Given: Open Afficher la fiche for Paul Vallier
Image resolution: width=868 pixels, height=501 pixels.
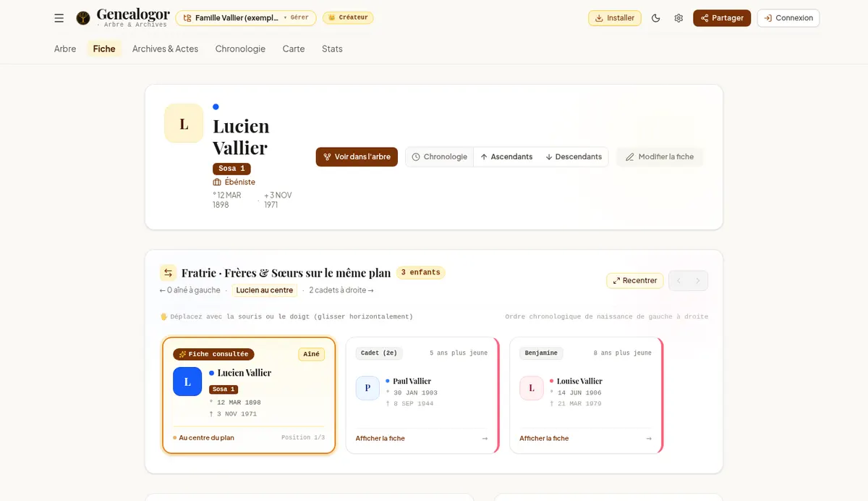Looking at the screenshot, I should coord(380,439).
